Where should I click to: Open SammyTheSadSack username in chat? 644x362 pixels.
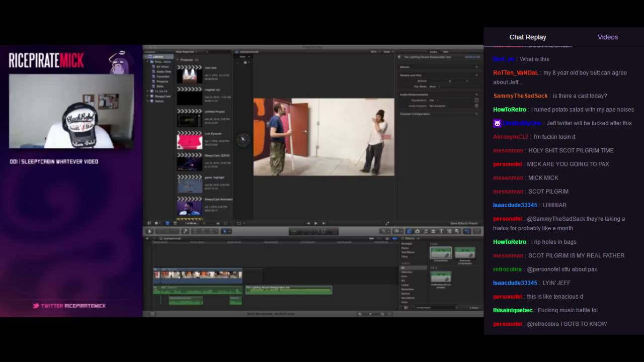[x=520, y=96]
